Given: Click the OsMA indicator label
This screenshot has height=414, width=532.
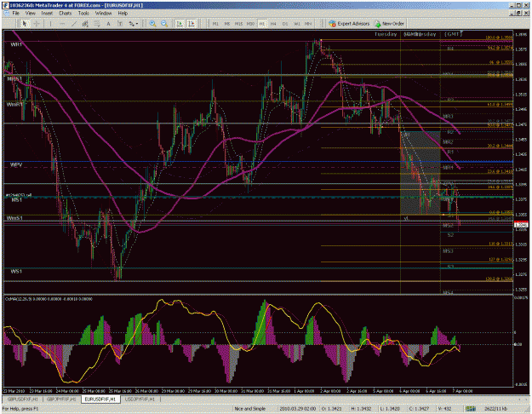Looking at the screenshot, I should click(49, 299).
